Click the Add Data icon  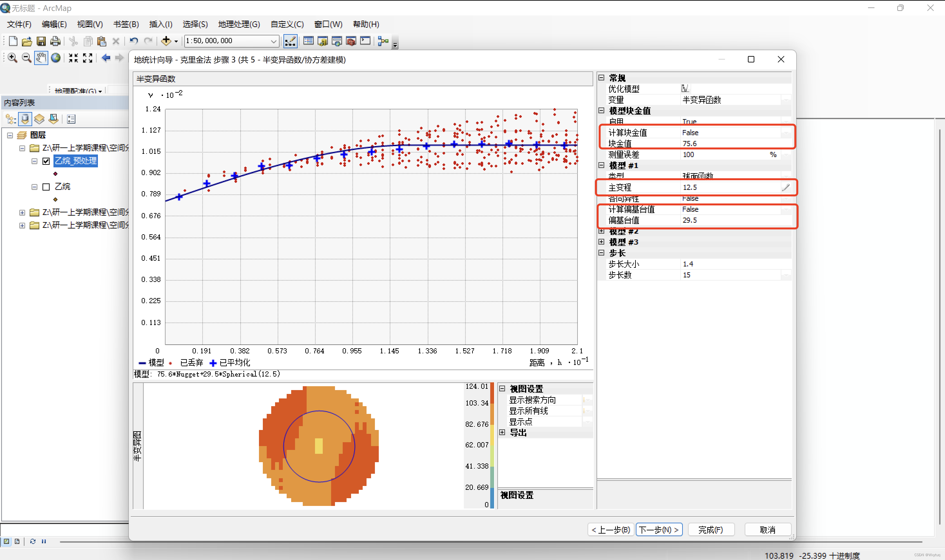tap(166, 41)
